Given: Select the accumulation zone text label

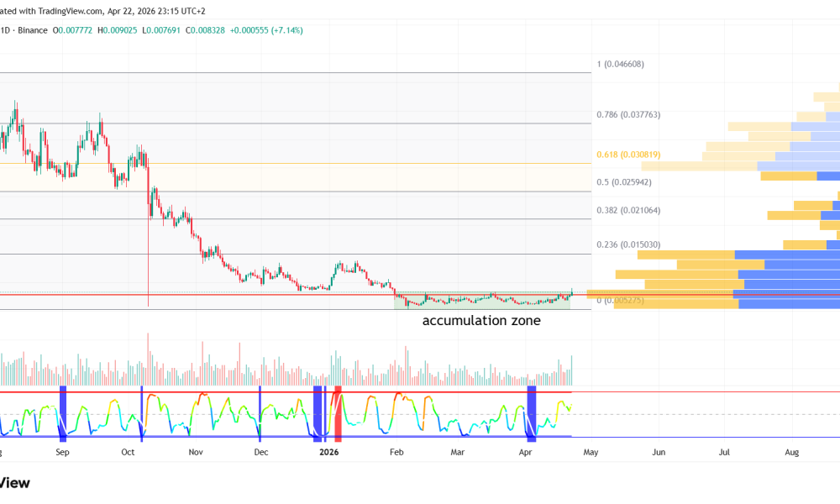Looking at the screenshot, I should point(480,321).
